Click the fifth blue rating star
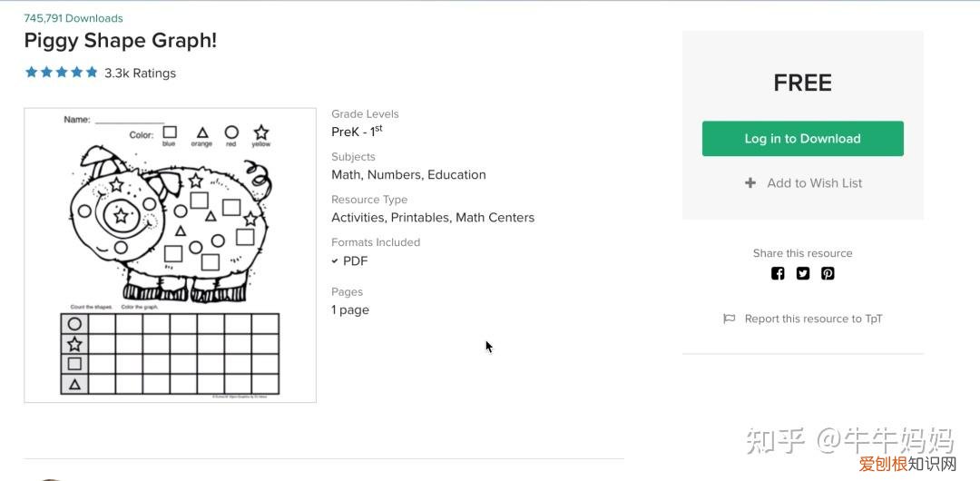 (92, 73)
